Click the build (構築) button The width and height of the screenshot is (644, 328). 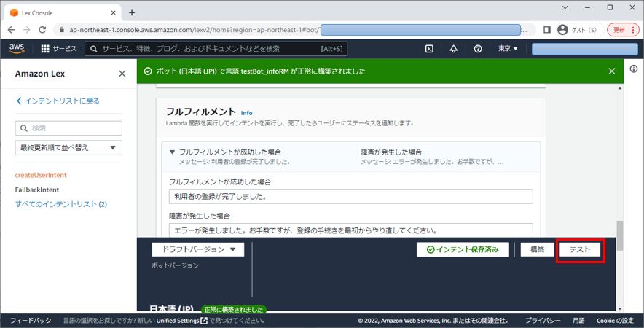tap(537, 249)
